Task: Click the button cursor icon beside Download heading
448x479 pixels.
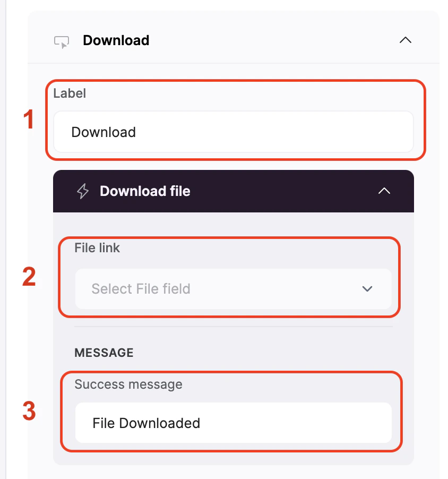Action: pos(62,42)
